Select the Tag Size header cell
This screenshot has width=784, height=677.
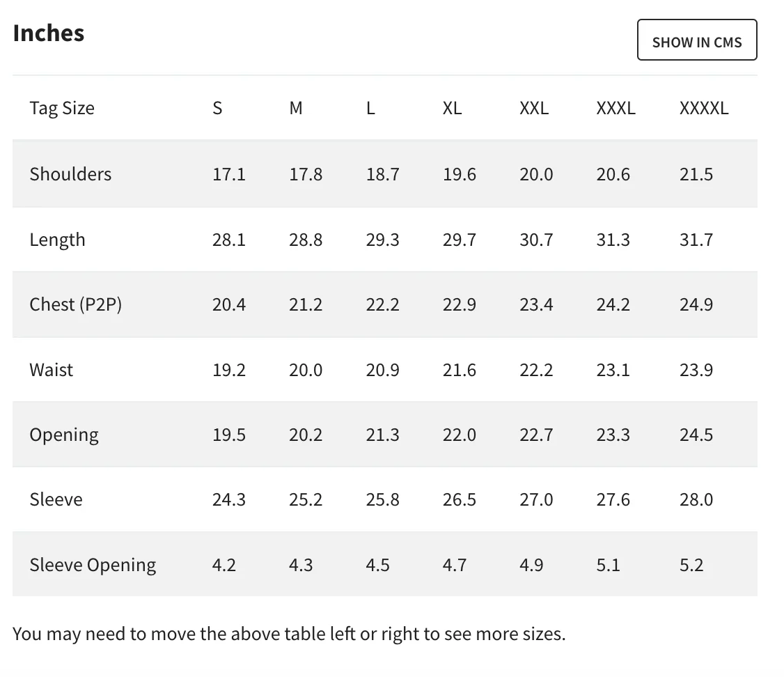click(x=62, y=108)
